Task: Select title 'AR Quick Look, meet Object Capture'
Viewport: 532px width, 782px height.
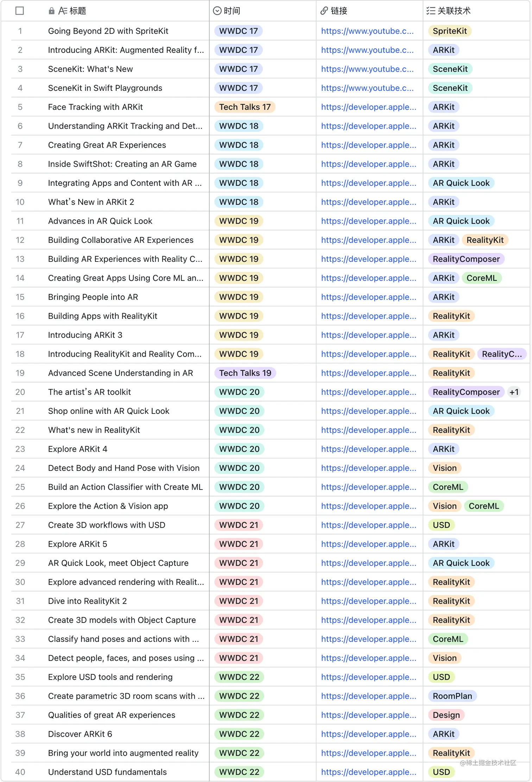Action: [x=118, y=563]
